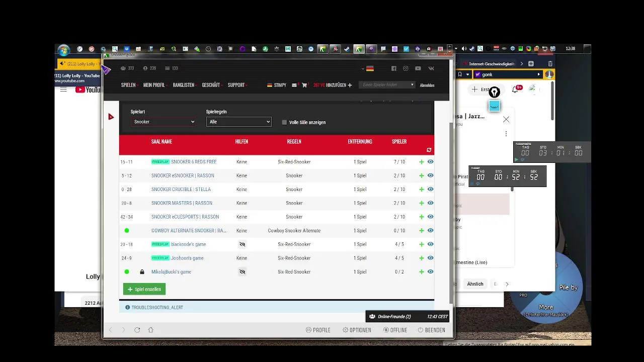Watch blackcode's game via eye icon

[430, 244]
